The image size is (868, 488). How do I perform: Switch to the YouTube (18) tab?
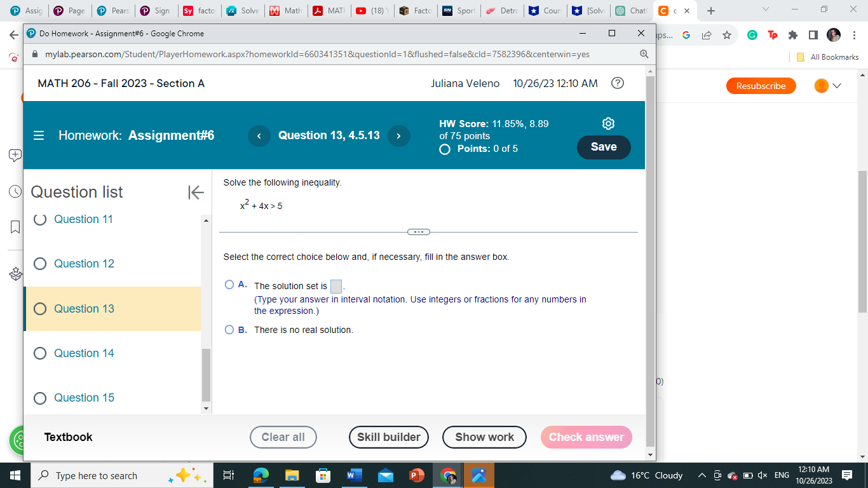click(x=372, y=11)
